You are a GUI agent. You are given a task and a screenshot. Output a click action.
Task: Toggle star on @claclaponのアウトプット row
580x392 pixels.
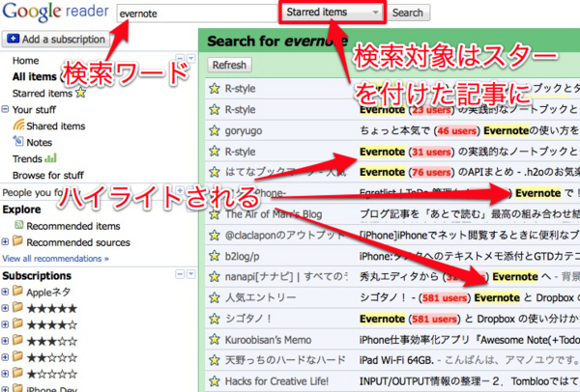point(215,235)
